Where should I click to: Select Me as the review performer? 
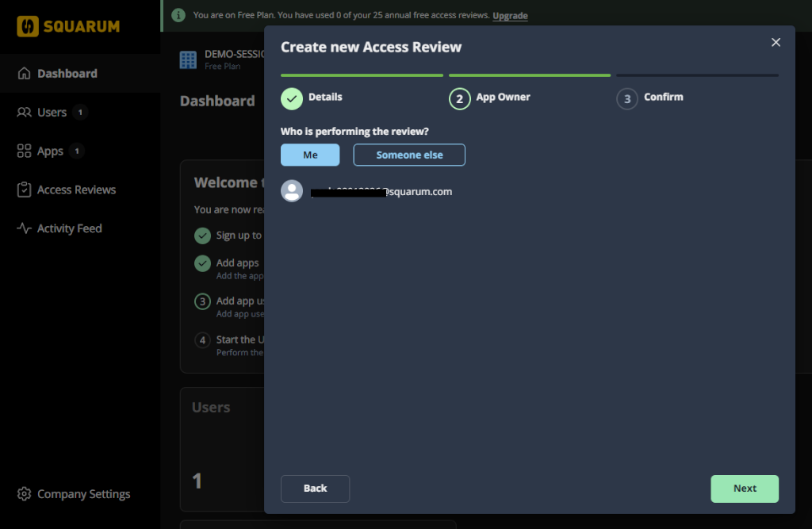(310, 155)
